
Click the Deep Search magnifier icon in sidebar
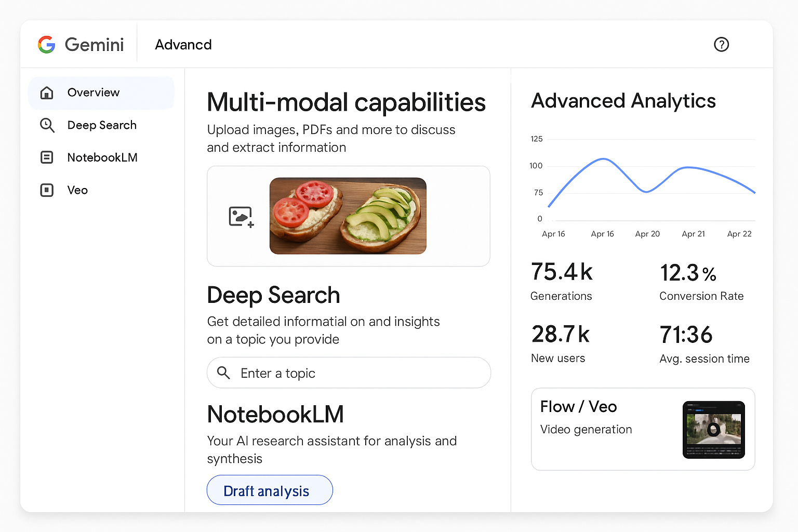tap(47, 125)
